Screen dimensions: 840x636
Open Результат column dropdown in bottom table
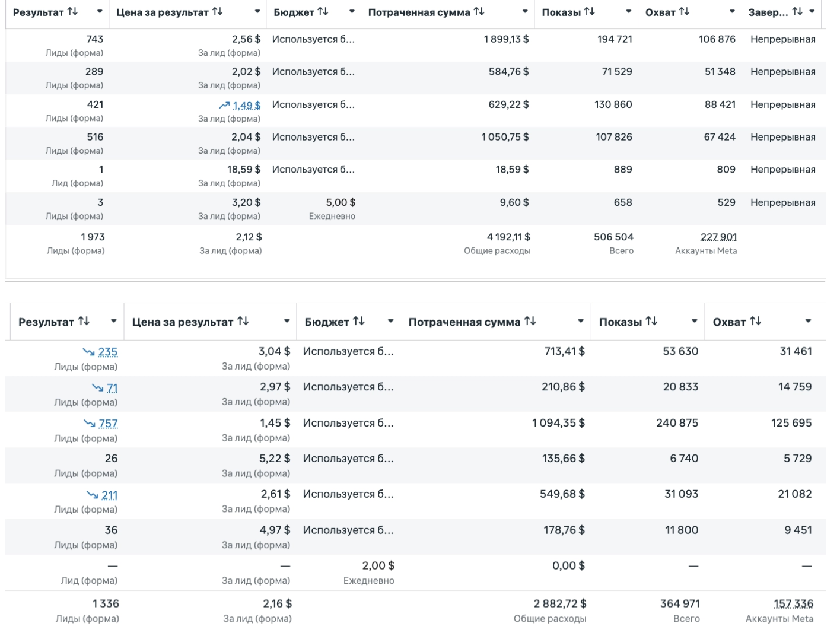tap(113, 322)
